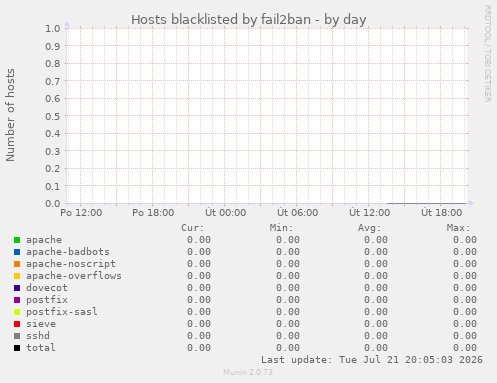Click the gray sshd legend swatch
The width and height of the screenshot is (497, 383).
click(x=17, y=336)
